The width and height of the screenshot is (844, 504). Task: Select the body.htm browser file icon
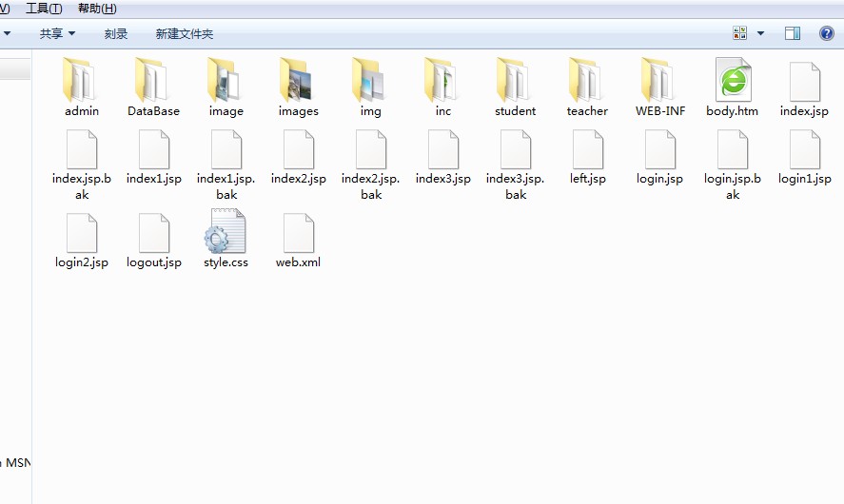coord(733,80)
